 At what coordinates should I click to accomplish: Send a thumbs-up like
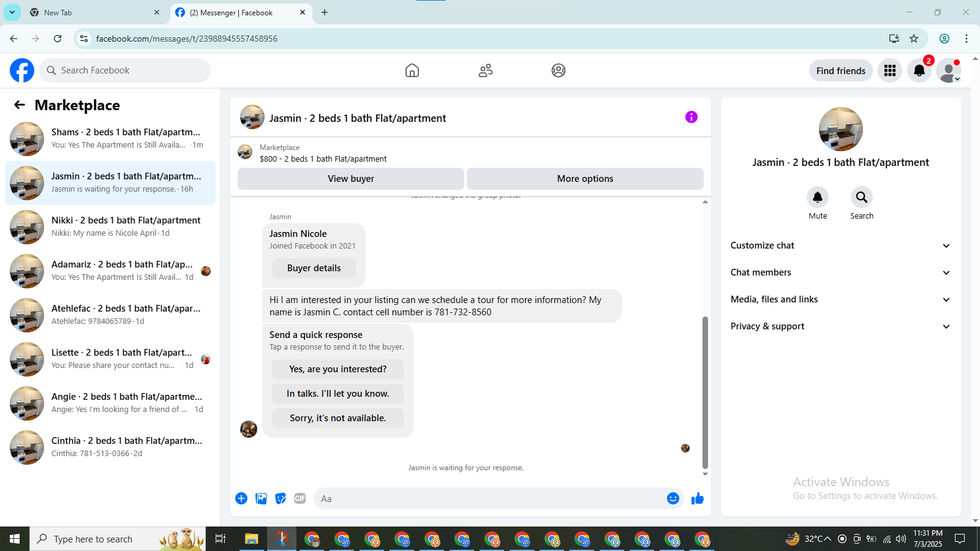698,498
